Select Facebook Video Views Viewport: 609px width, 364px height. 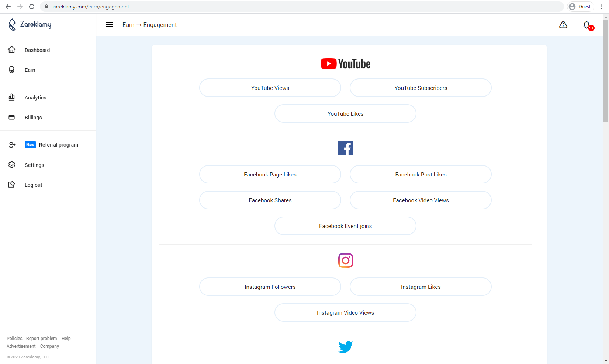[421, 200]
